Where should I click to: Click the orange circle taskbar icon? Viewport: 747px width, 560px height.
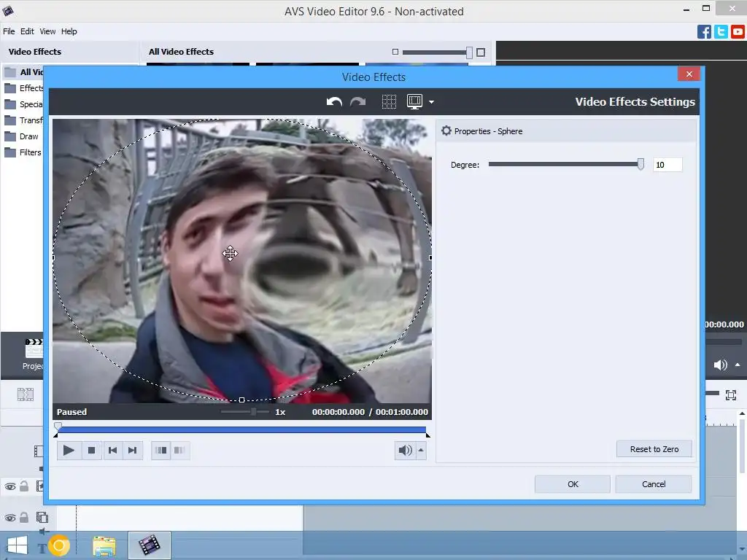59,545
